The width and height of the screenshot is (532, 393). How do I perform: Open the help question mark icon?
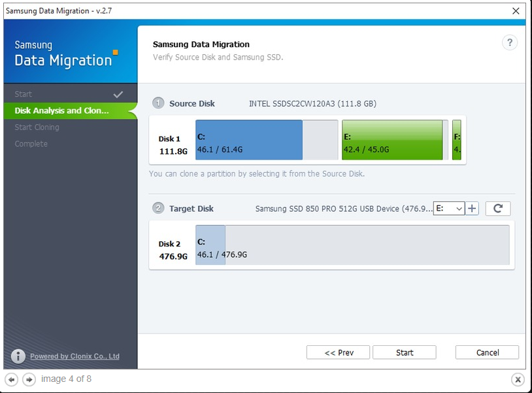click(x=510, y=43)
